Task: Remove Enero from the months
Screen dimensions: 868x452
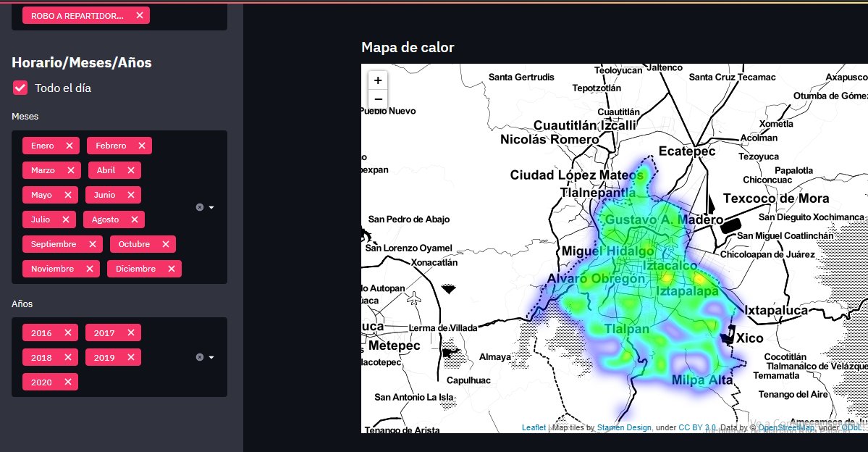Action: [69, 146]
